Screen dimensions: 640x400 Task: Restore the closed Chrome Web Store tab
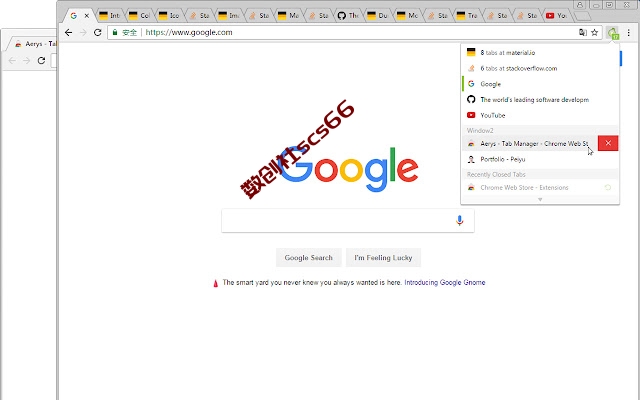[x=608, y=187]
